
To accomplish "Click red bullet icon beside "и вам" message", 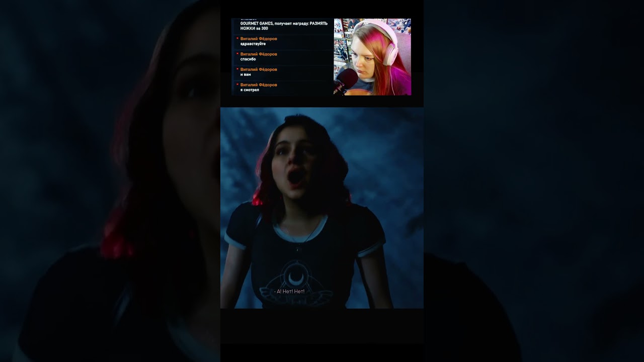I will tap(237, 69).
